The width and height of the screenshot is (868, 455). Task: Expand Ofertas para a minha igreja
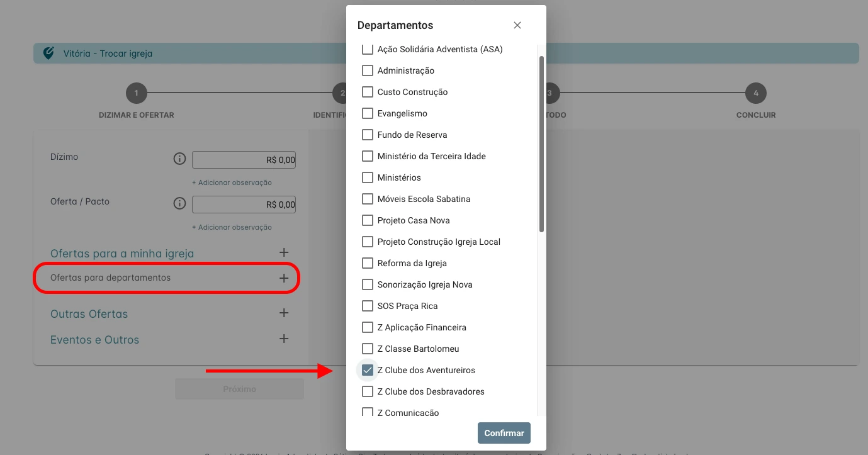(284, 252)
